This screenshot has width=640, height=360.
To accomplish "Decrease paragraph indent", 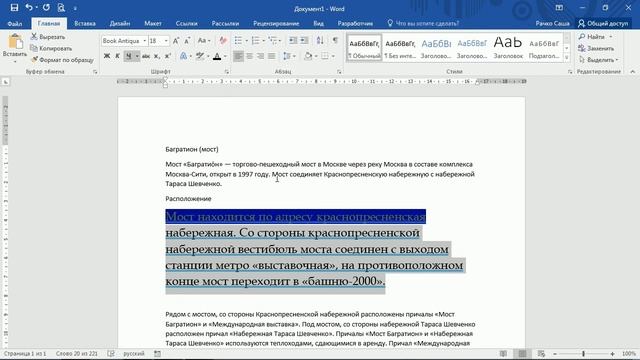I will [x=293, y=40].
